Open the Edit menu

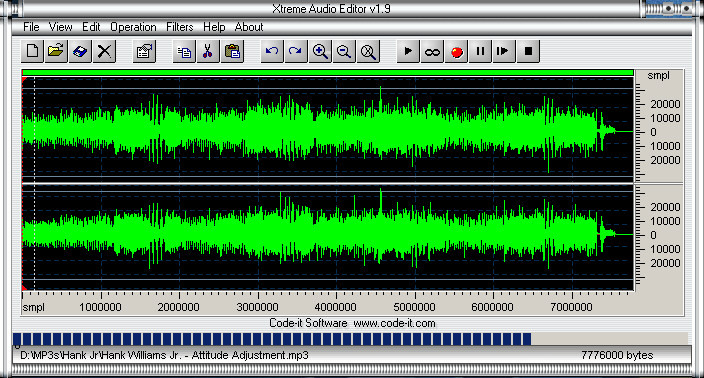[x=91, y=27]
